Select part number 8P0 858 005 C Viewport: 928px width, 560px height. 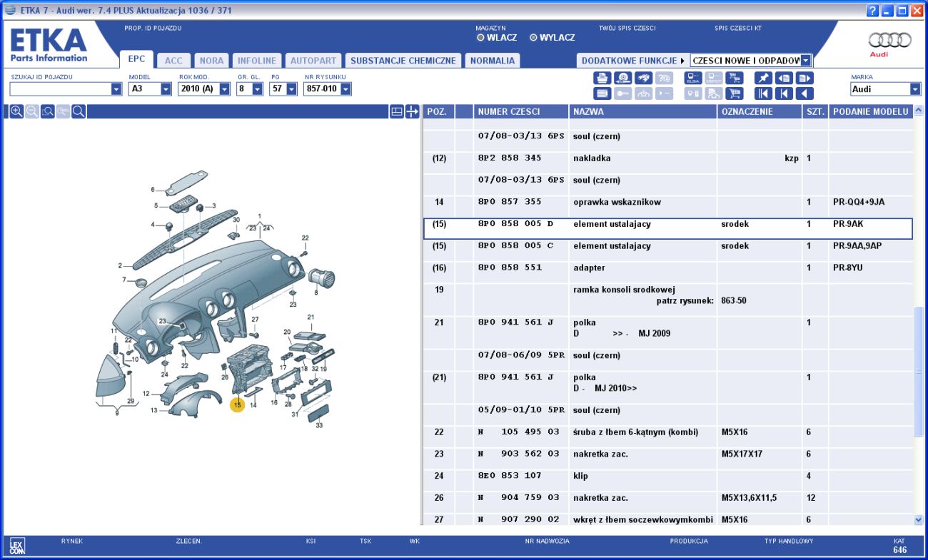[x=515, y=246]
